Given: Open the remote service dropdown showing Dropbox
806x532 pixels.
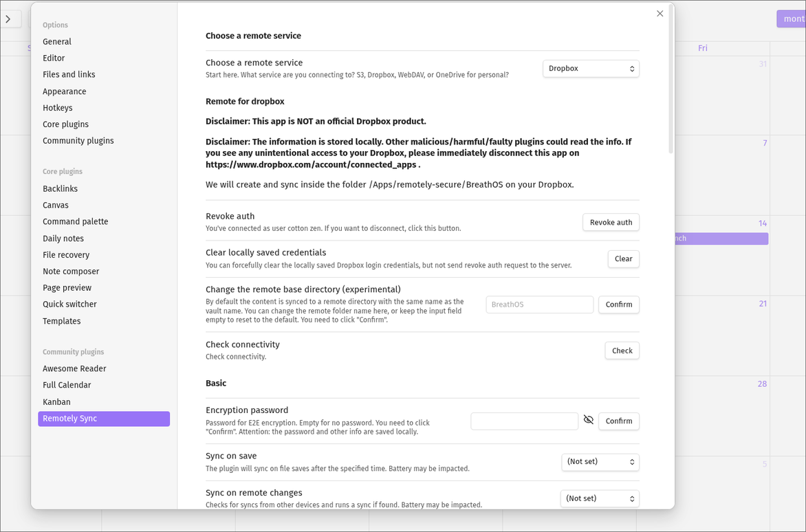Looking at the screenshot, I should pos(591,68).
